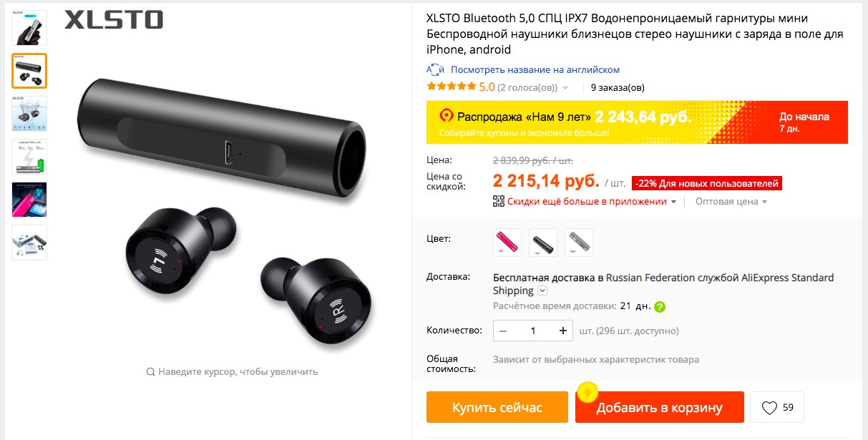Select the first product thumbnail
The height and width of the screenshot is (440, 868).
[x=29, y=28]
